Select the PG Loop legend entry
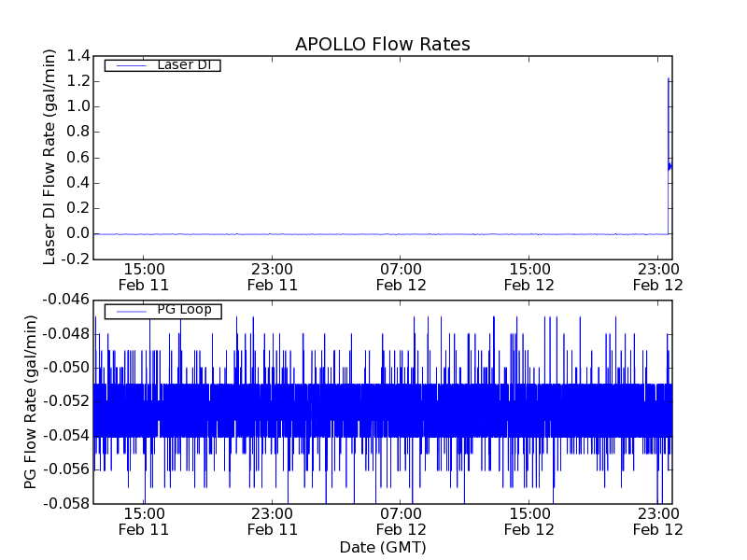Image resolution: width=747 pixels, height=560 pixels. (x=184, y=310)
